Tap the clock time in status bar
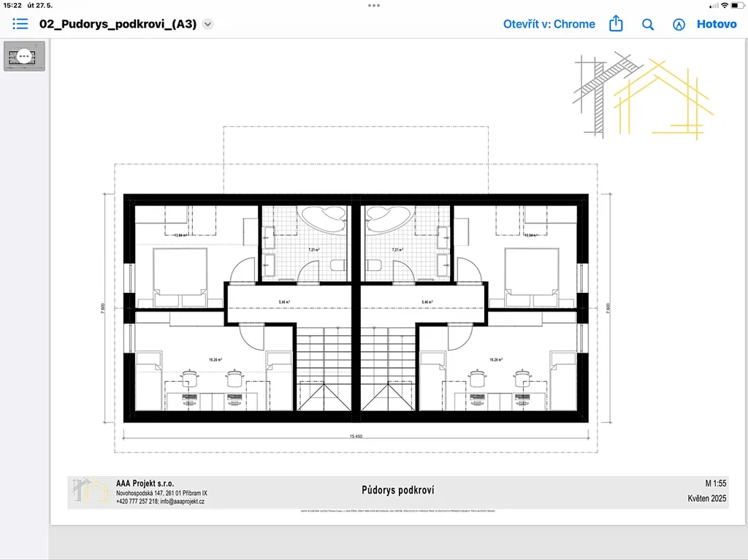Screen dimensions: 748x560 (x=12, y=5)
